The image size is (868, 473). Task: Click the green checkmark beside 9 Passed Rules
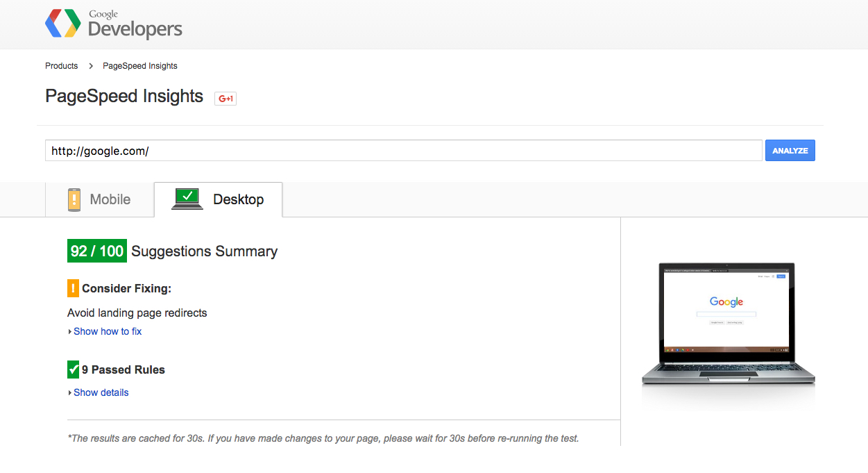(x=72, y=369)
